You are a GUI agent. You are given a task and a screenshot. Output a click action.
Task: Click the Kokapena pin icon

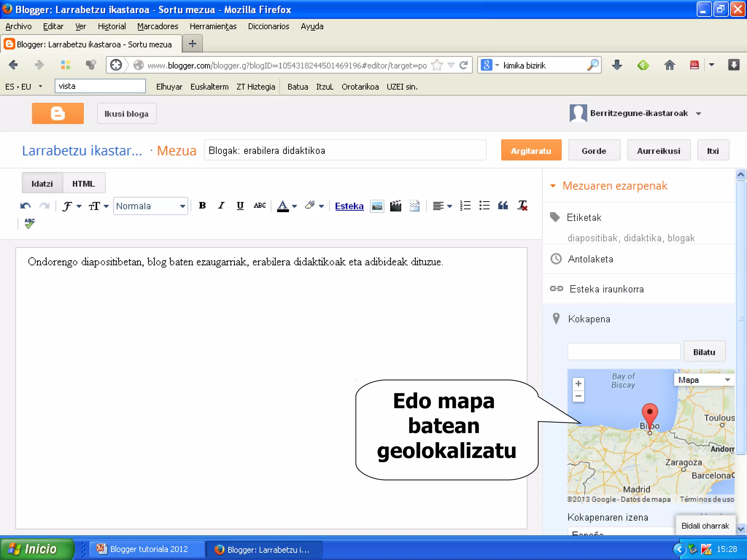[556, 319]
